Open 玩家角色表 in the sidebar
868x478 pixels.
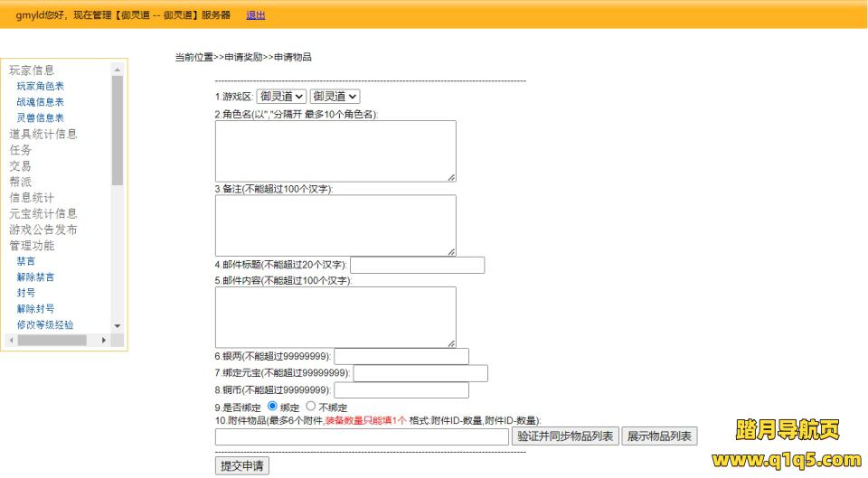(x=40, y=86)
